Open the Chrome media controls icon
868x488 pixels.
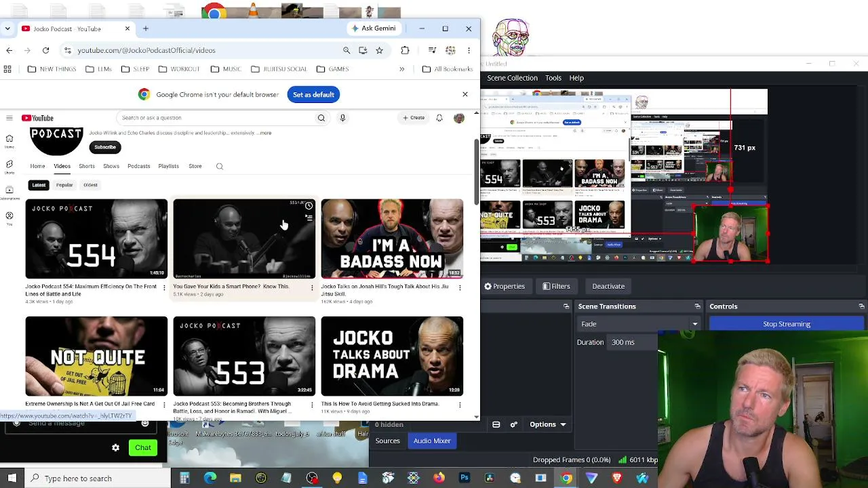432,50
